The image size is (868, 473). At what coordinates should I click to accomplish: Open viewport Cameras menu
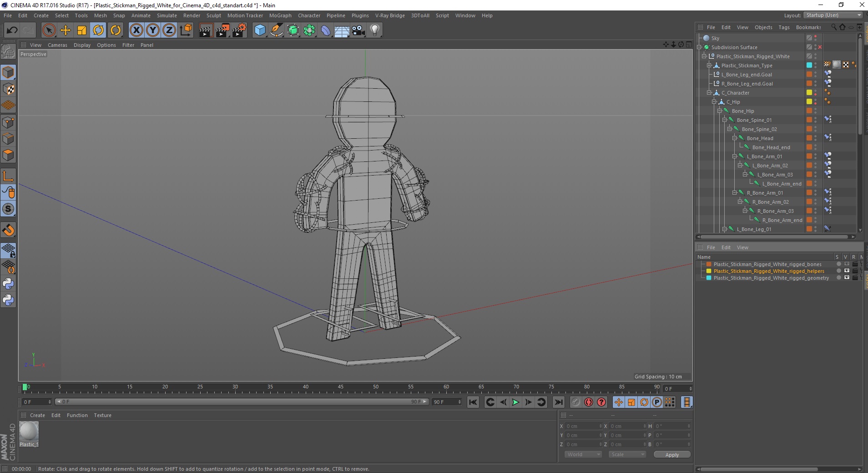tap(57, 45)
